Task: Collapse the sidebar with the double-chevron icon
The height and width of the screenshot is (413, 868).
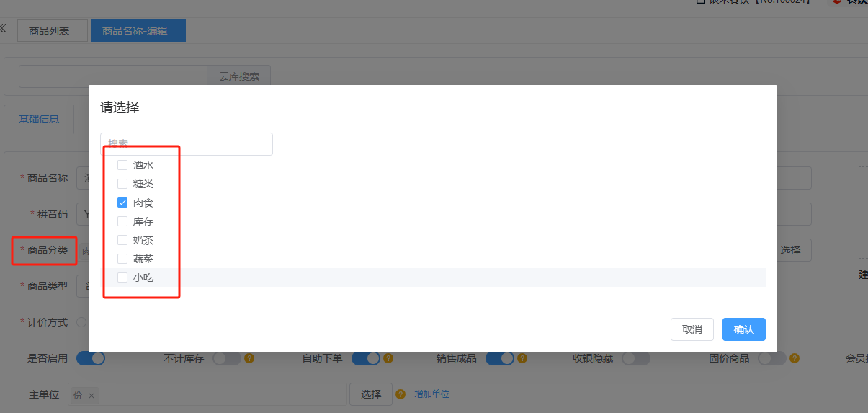Action: coord(3,29)
